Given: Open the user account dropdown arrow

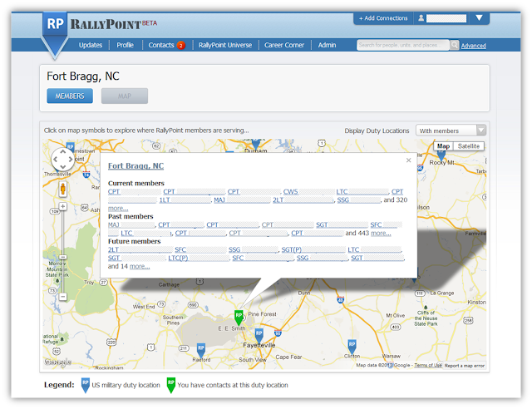Looking at the screenshot, I should (x=479, y=17).
